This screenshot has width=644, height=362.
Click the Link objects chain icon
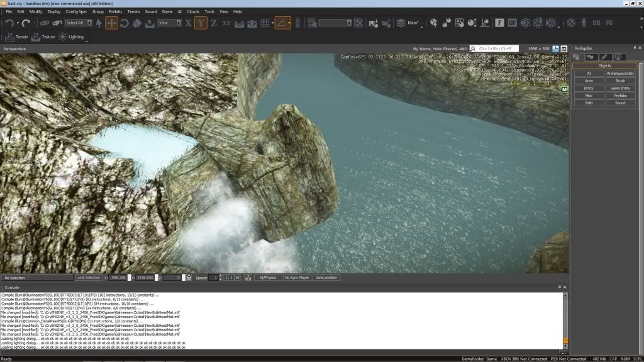(45, 23)
